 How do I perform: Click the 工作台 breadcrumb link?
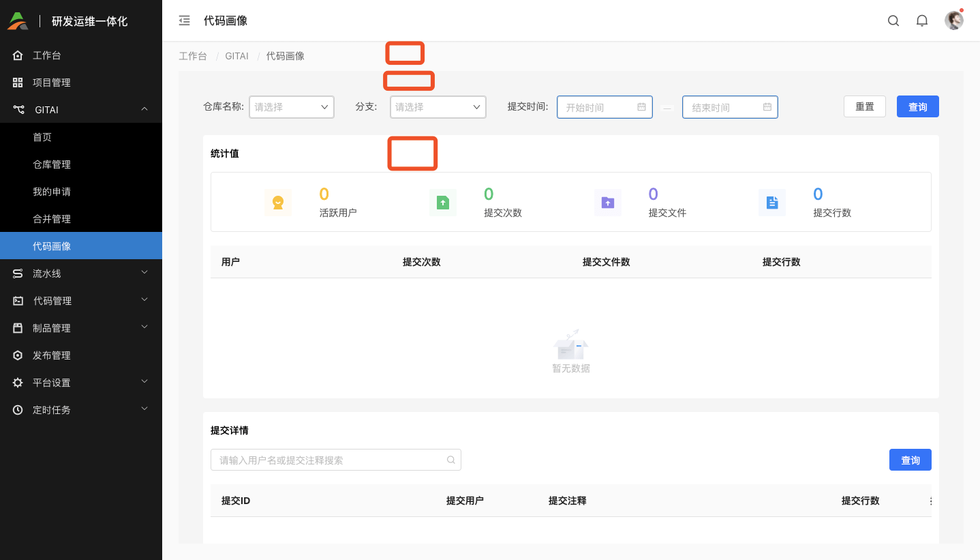193,56
